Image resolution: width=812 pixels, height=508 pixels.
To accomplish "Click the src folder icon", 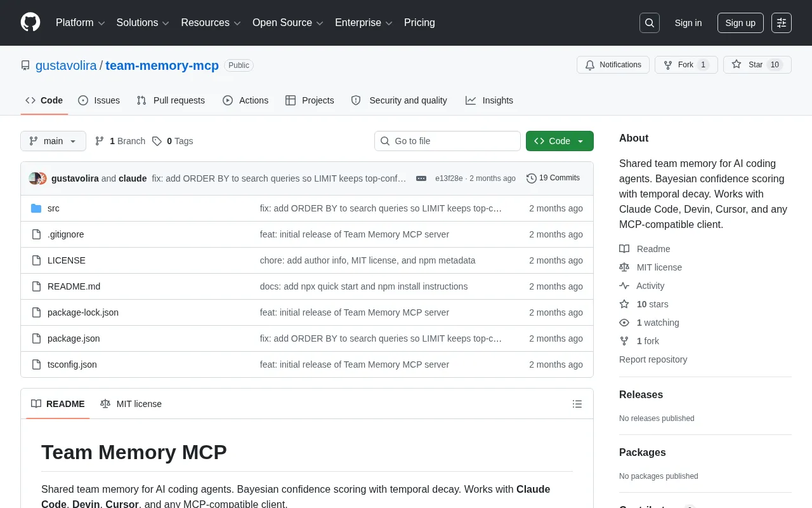I will (x=36, y=208).
